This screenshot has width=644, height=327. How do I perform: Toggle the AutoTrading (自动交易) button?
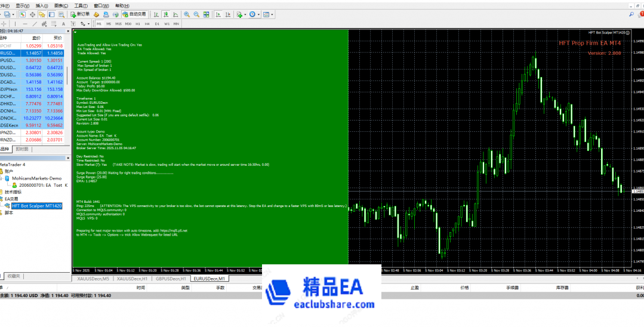click(x=134, y=14)
